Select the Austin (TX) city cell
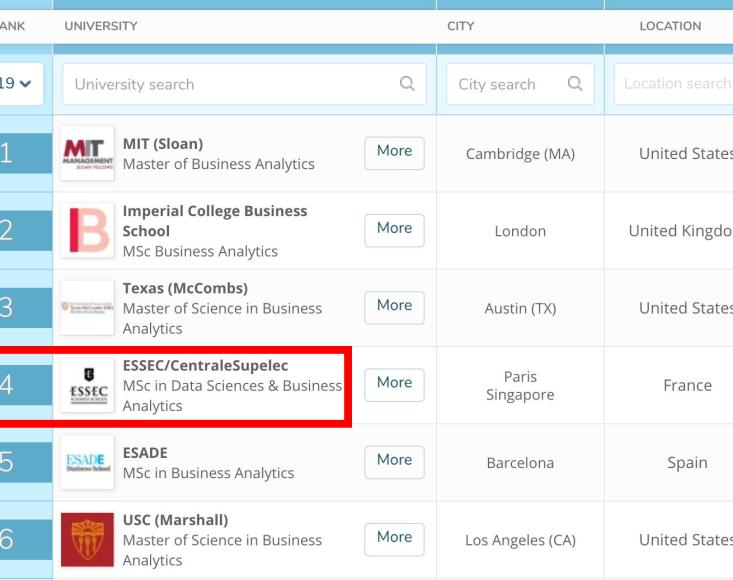733x580 pixels. (520, 308)
